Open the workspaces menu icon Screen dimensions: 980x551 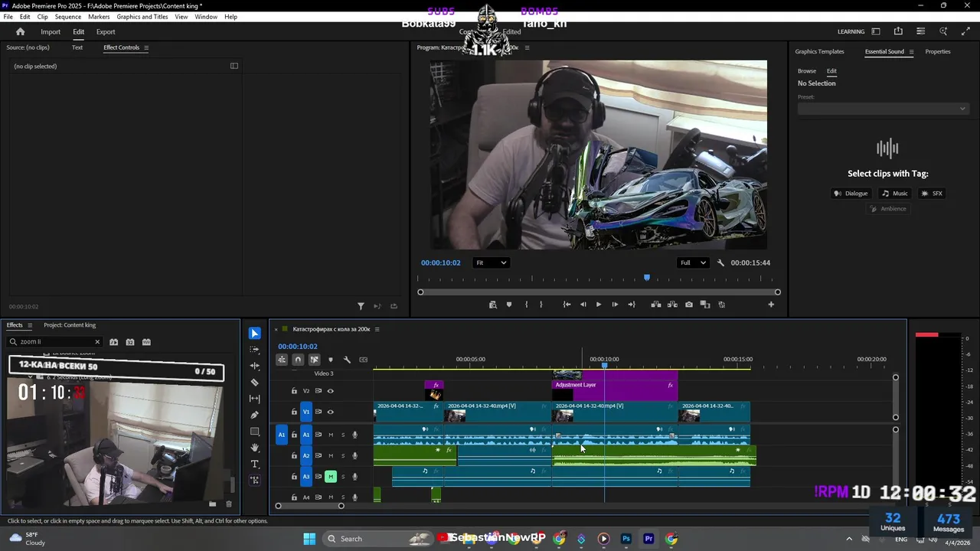pos(876,31)
